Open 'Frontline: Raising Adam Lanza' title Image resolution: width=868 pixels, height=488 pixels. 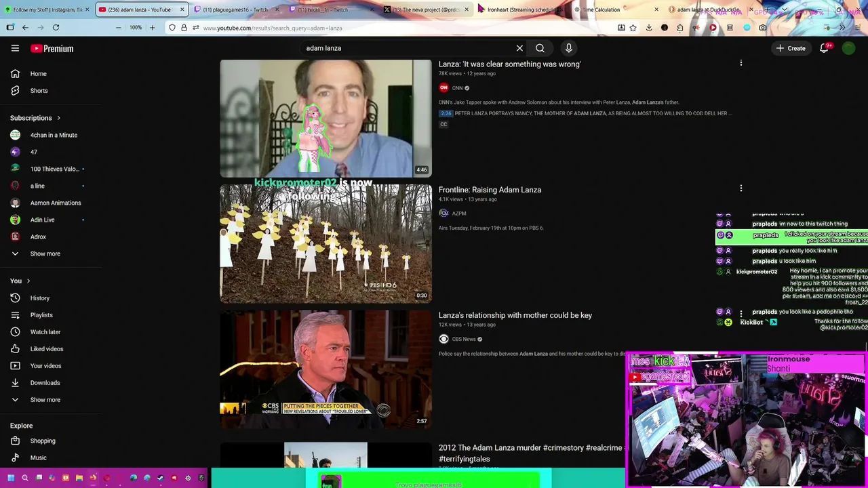coord(490,190)
